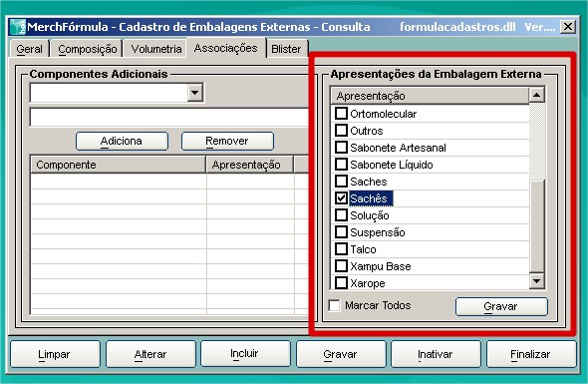Close the Cadastro de Embalagens window

(568, 27)
